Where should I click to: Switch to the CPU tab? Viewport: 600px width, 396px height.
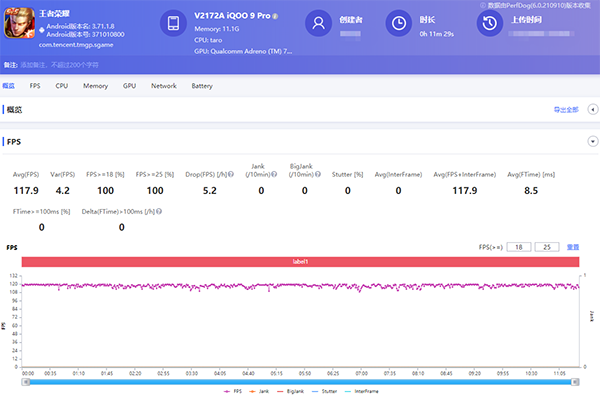coord(62,86)
